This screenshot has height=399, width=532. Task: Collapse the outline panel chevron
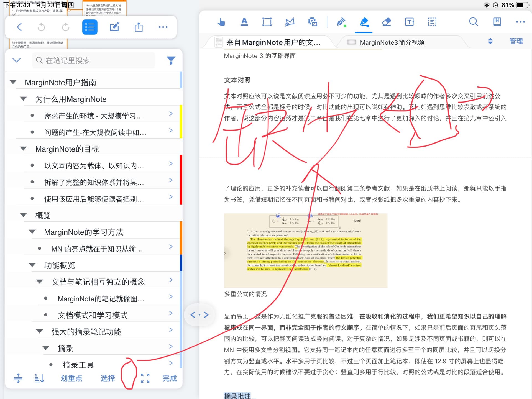pyautogui.click(x=17, y=60)
